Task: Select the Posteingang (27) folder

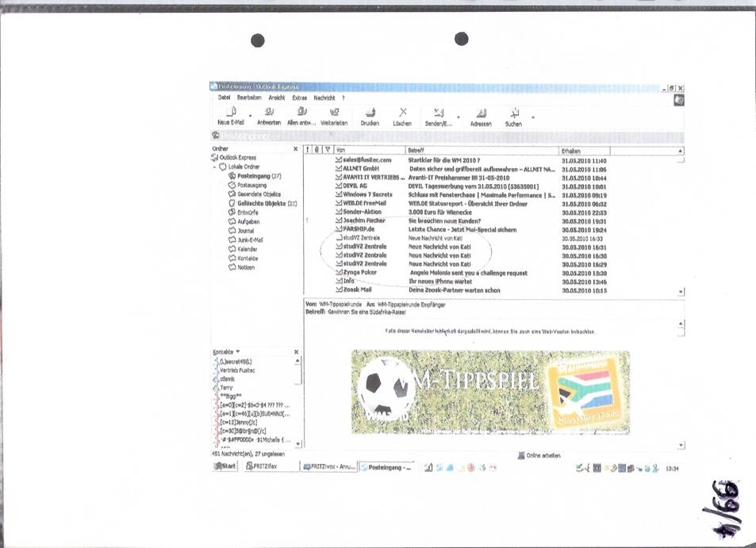Action: pyautogui.click(x=255, y=176)
